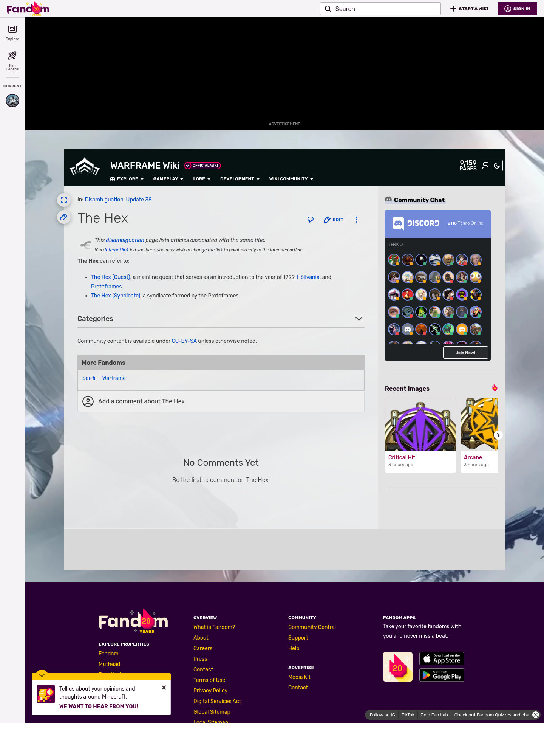Open the Arcane recent image card
544x756 pixels.
(479, 435)
